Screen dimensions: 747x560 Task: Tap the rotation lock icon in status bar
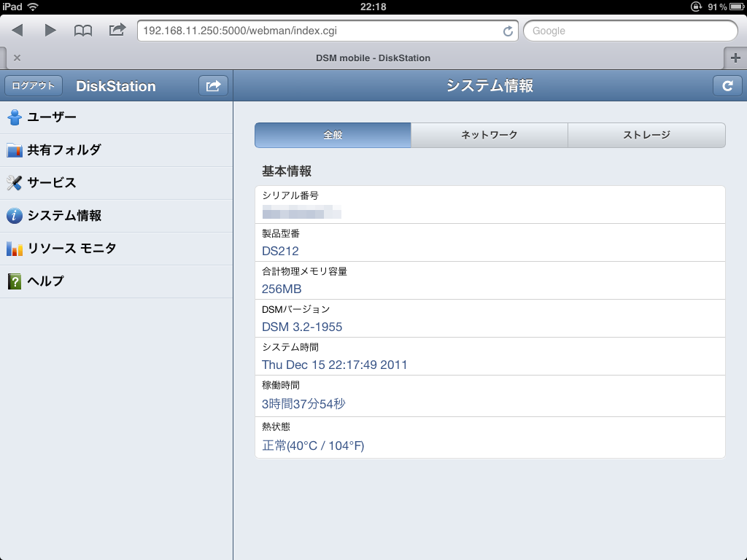[696, 7]
